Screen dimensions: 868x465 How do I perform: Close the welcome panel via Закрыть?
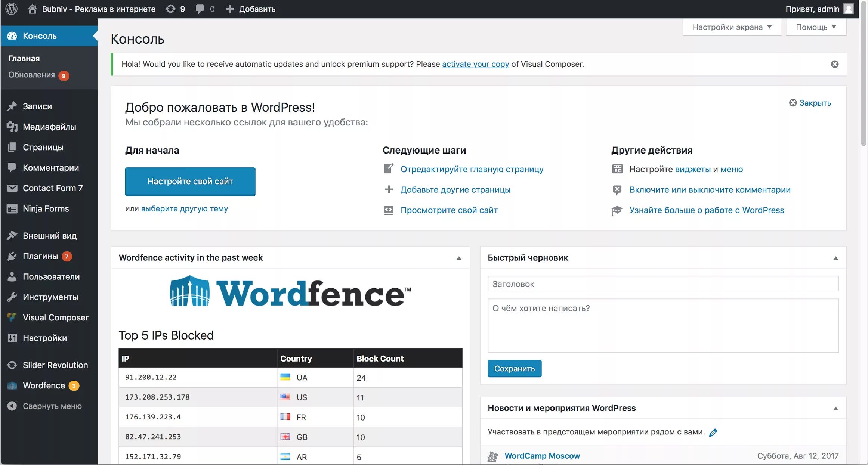pyautogui.click(x=810, y=103)
